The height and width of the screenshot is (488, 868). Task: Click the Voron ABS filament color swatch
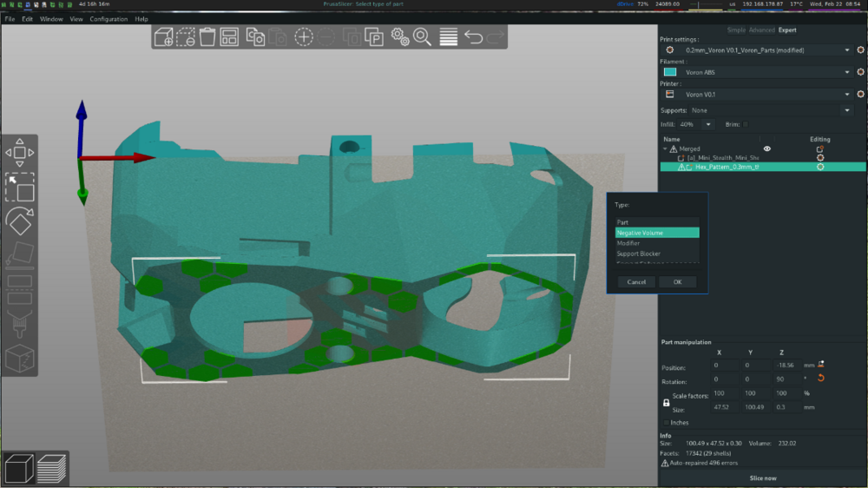click(x=670, y=72)
